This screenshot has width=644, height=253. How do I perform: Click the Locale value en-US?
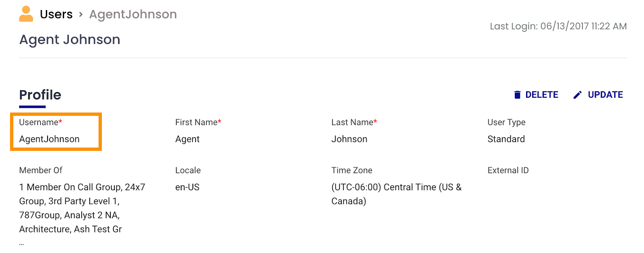(188, 187)
